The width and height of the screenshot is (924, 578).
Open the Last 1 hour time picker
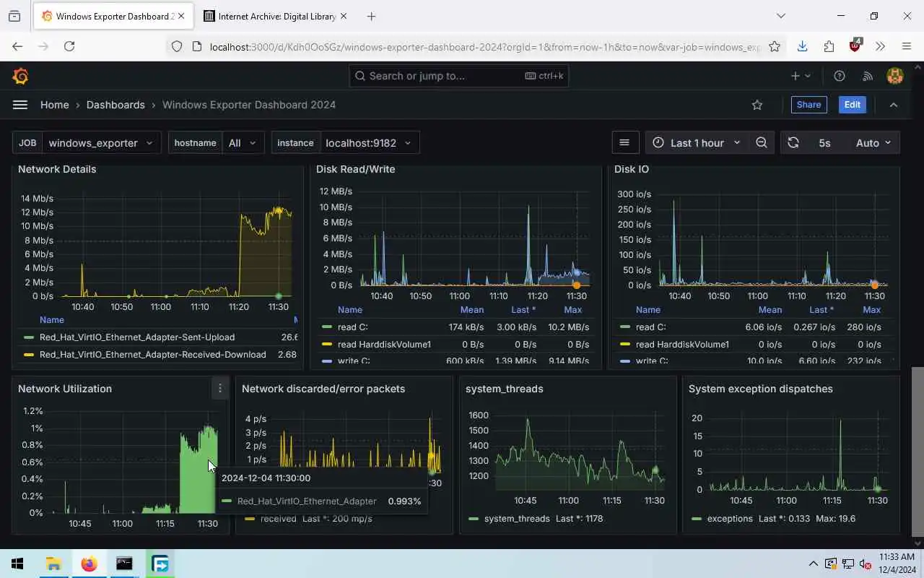(696, 143)
